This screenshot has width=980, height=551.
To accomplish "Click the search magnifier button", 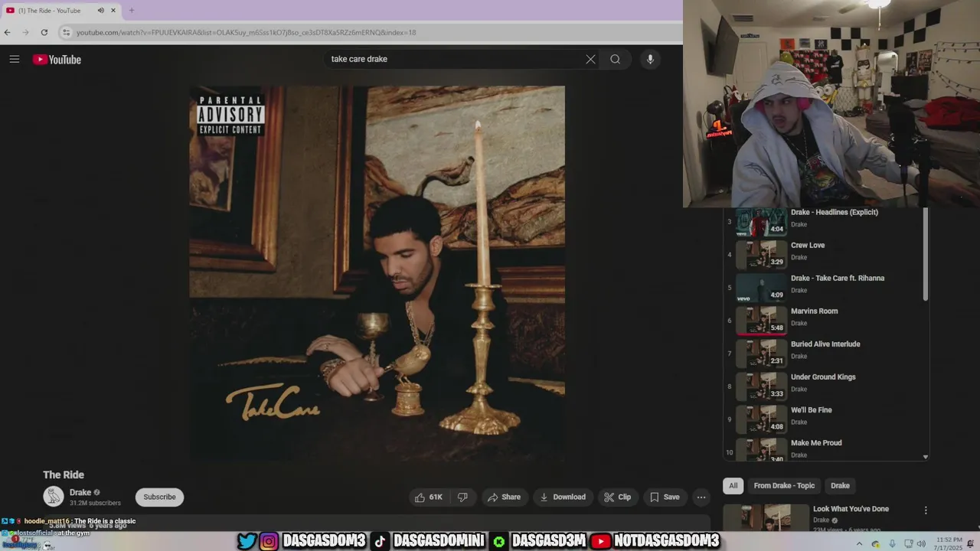I will (615, 59).
